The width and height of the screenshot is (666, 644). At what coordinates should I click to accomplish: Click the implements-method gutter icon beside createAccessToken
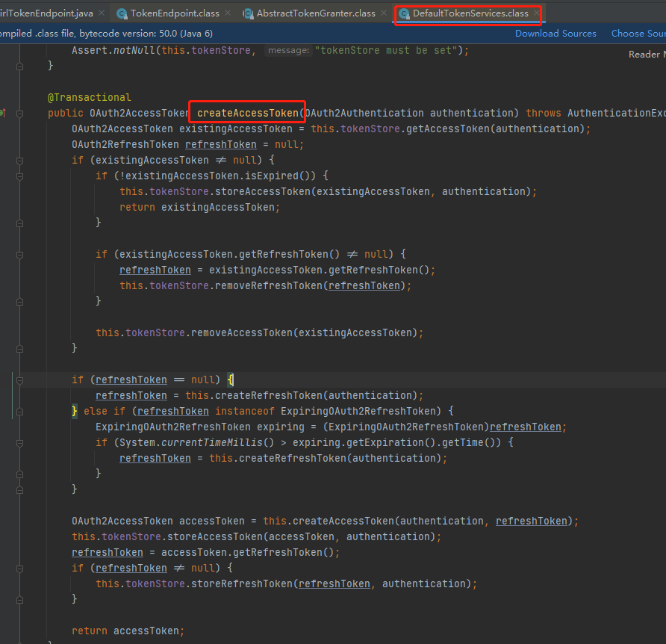[2, 113]
